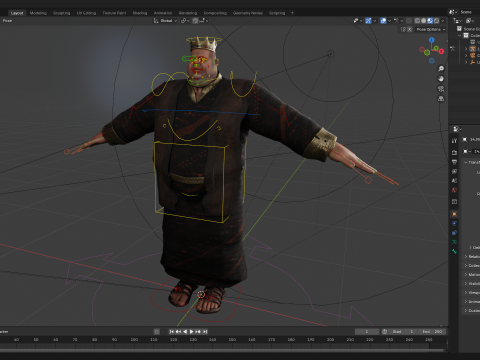This screenshot has width=480, height=360.
Task: Open the pivot point dropdown
Action: click(x=185, y=21)
